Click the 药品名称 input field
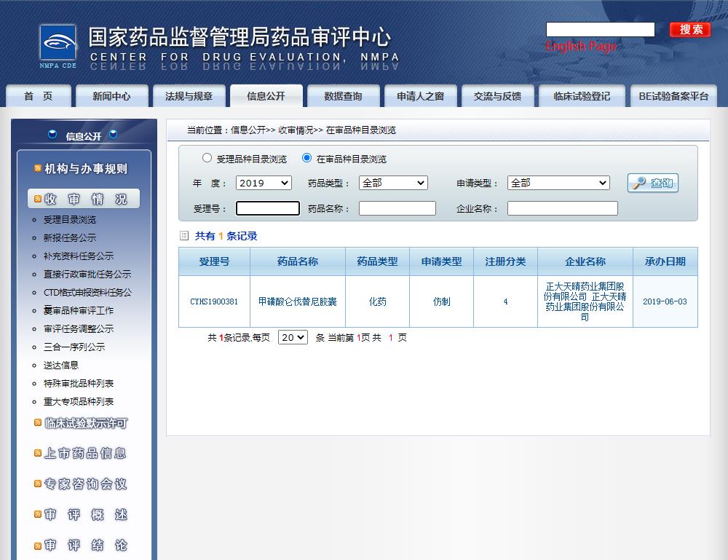 [397, 208]
